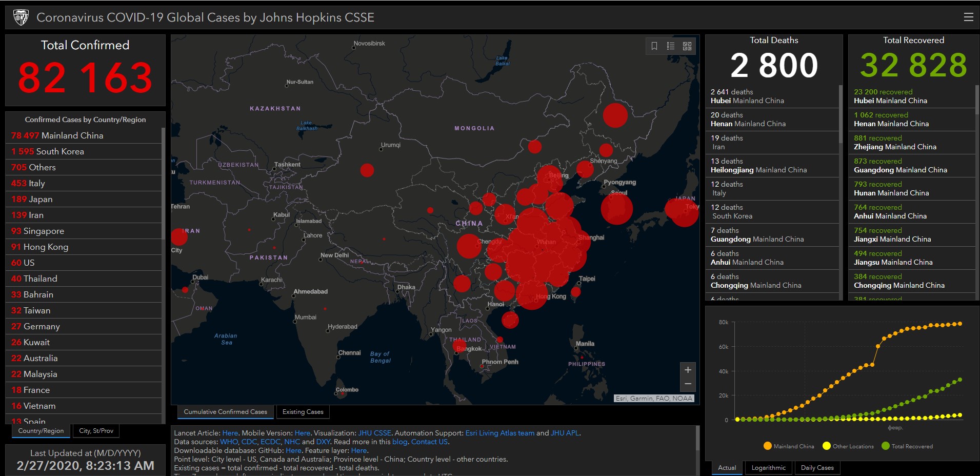The image size is (980, 476).
Task: Switch to the City, St/Prov tab
Action: point(96,431)
